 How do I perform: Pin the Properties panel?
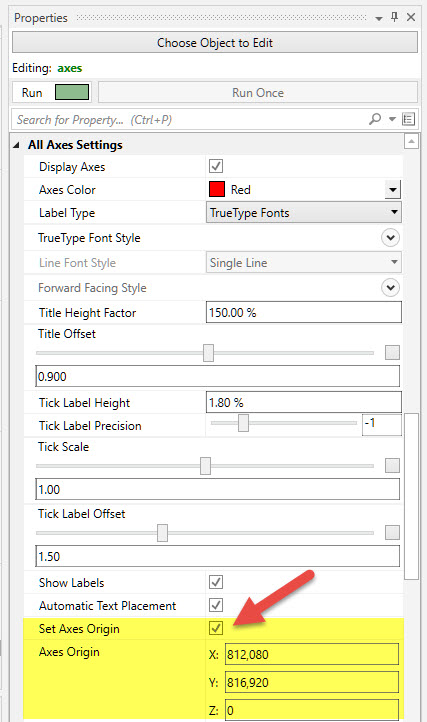click(395, 17)
